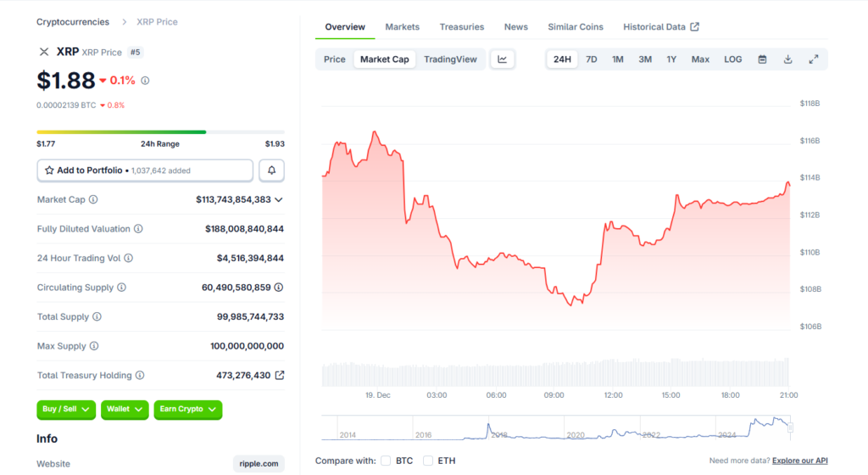Select the 7D time range
This screenshot has width=868, height=475.
592,59
